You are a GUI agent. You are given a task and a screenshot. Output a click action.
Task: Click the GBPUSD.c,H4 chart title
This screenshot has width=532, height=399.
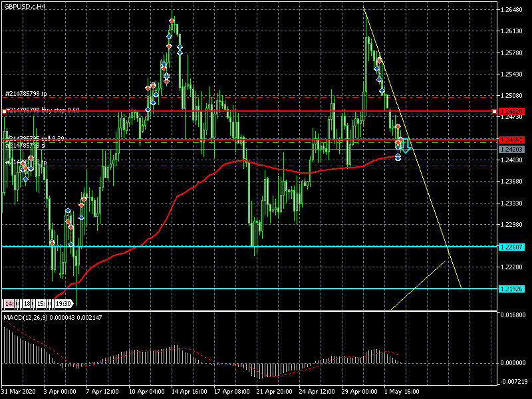coord(25,6)
